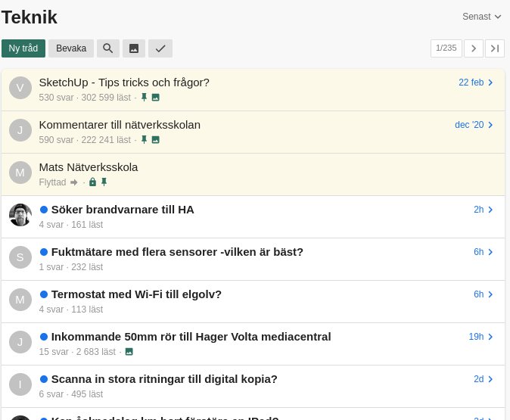Open SketchUp - Tips tricks och frågor?
The image size is (510, 420).
124,82
